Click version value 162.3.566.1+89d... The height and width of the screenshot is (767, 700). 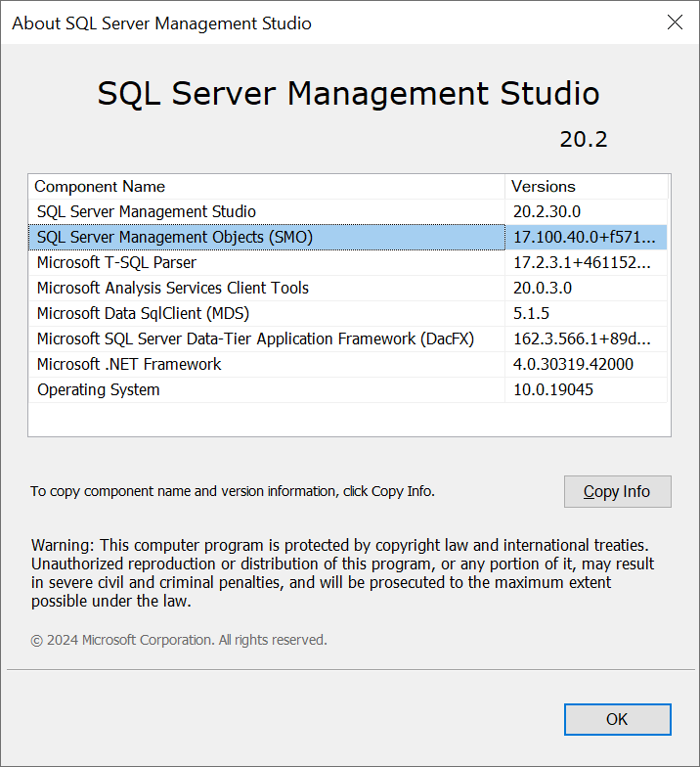582,338
